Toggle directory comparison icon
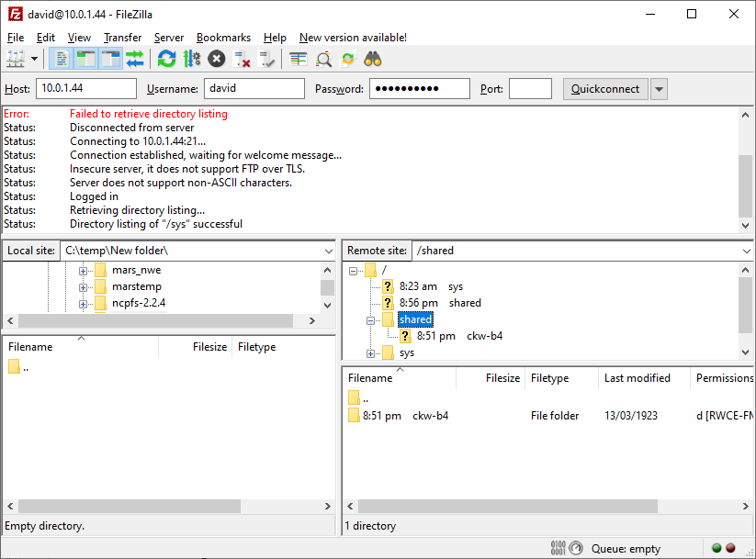This screenshot has height=559, width=756. (x=323, y=60)
